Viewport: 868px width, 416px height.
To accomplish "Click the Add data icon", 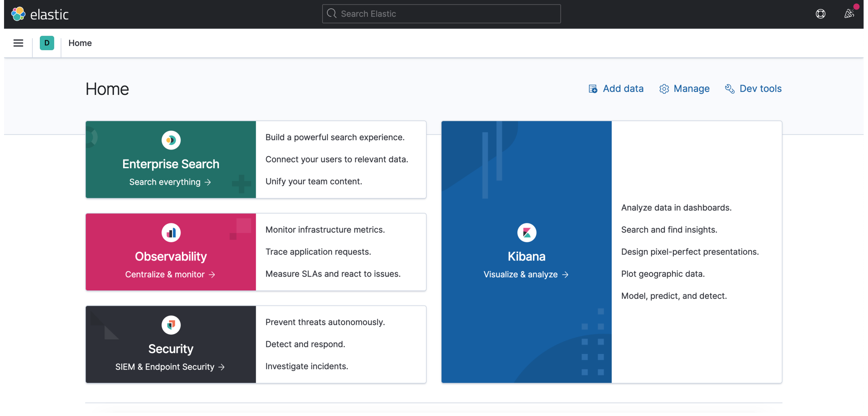I will point(593,89).
